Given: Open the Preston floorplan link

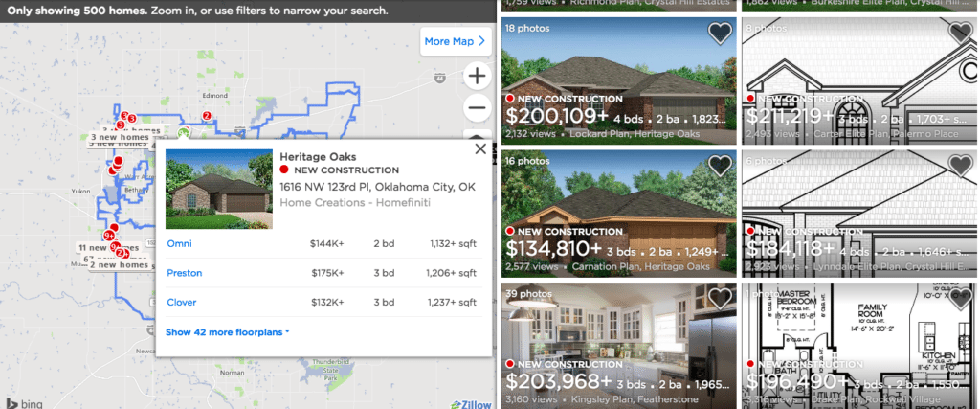Looking at the screenshot, I should (185, 273).
